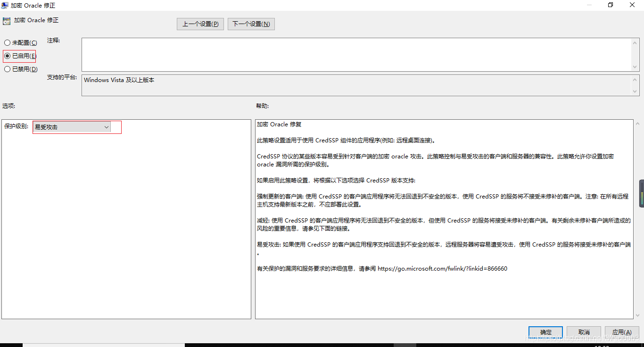Viewport: 644px width, 347px height.
Task: Close the 加密 Oracle 修正 window
Action: pos(633,5)
